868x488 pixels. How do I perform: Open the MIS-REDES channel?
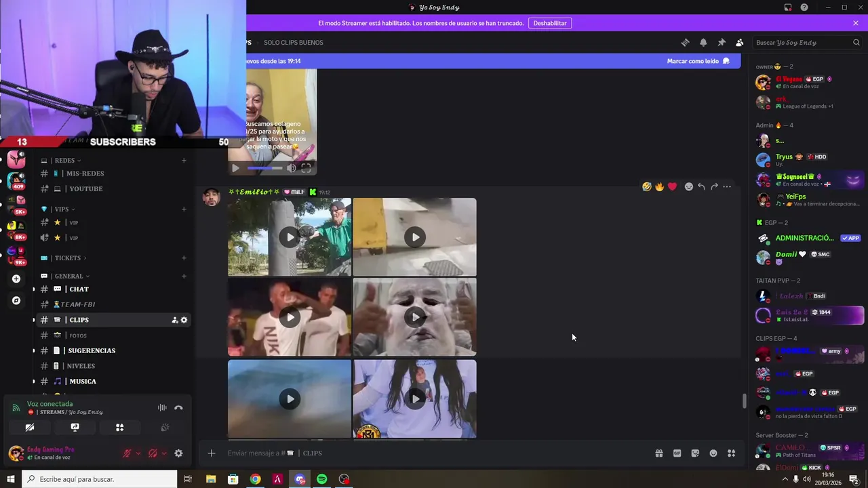pos(113,174)
